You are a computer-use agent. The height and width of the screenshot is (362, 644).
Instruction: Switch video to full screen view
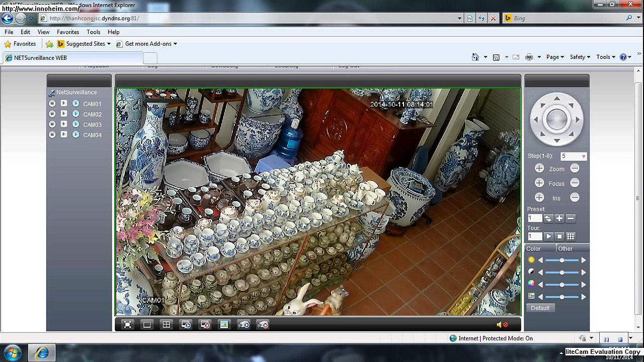128,325
